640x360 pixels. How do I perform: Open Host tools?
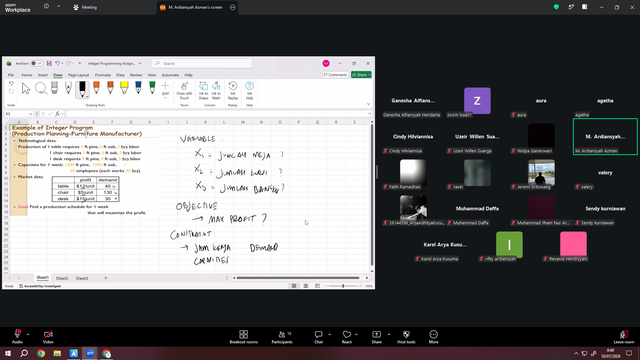pyautogui.click(x=406, y=337)
